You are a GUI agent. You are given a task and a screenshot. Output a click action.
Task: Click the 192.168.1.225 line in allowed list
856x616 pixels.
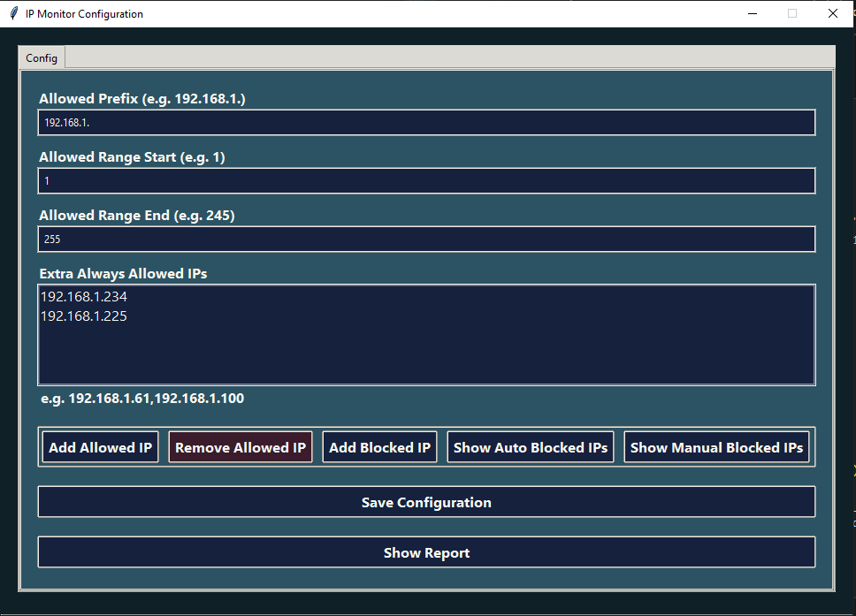pos(84,316)
